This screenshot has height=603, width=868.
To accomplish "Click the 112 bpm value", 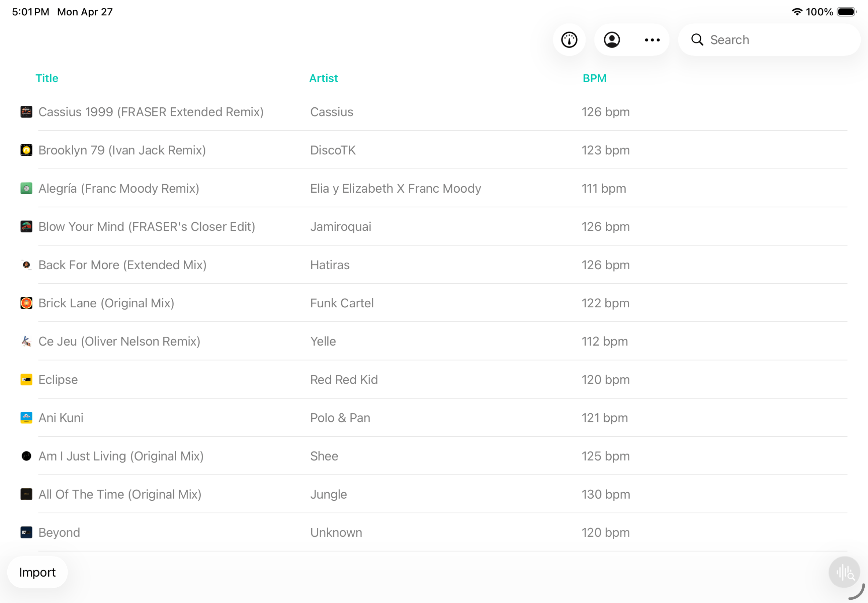I will pos(605,341).
